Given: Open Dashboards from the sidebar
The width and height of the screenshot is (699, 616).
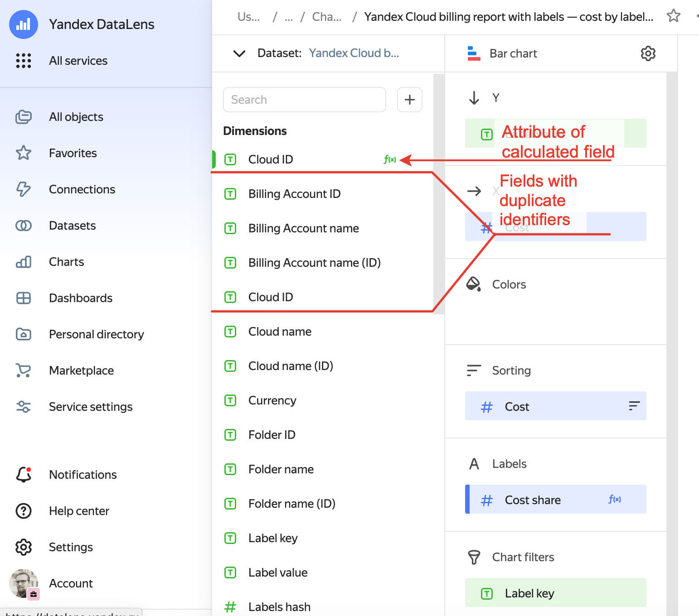Looking at the screenshot, I should pyautogui.click(x=81, y=298).
